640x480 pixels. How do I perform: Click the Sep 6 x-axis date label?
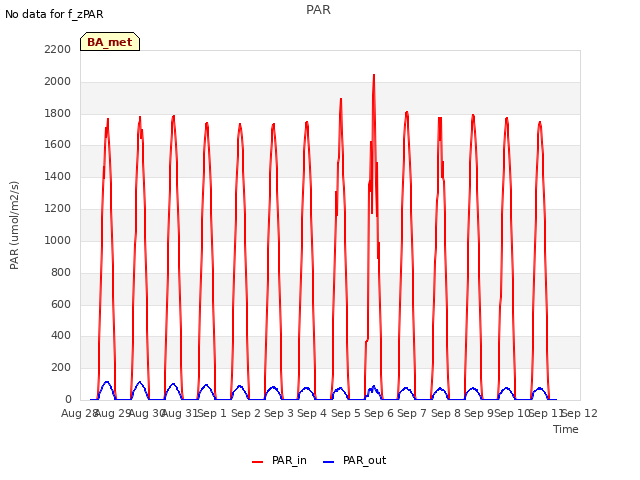(379, 413)
